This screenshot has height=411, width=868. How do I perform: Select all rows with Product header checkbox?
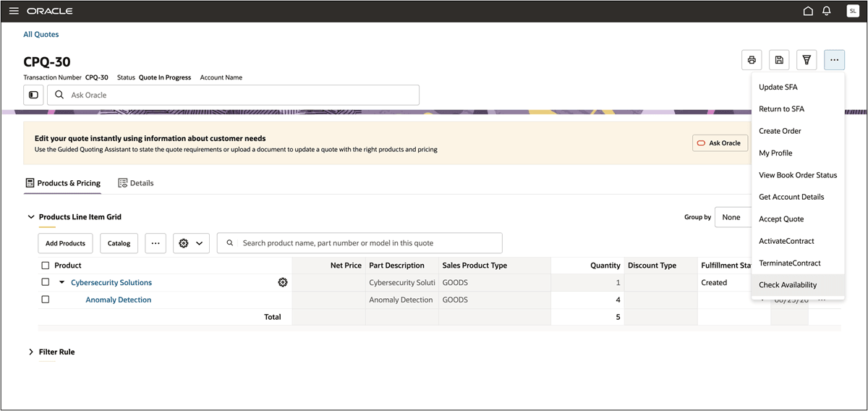point(46,266)
